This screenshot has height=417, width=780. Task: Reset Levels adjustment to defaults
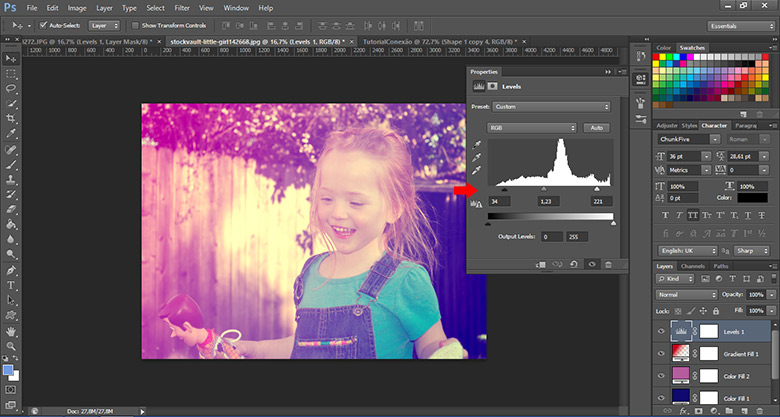click(x=572, y=264)
